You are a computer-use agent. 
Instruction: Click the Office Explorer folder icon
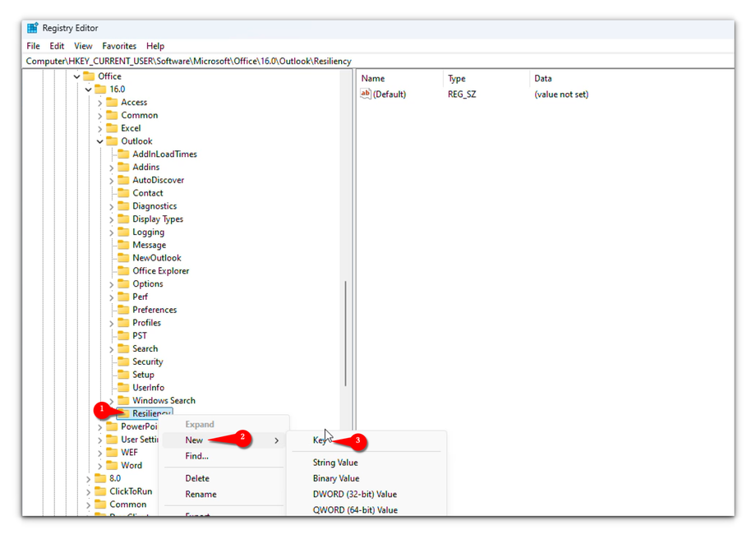coord(123,271)
